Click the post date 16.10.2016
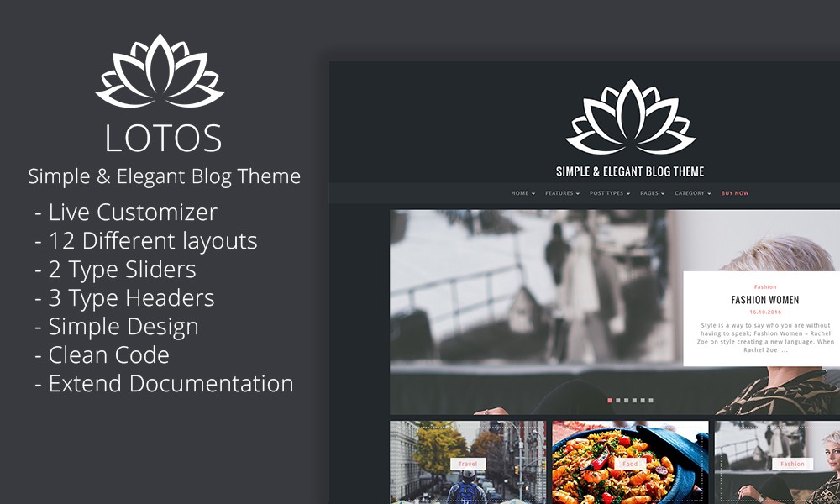Image resolution: width=840 pixels, height=504 pixels. [764, 312]
